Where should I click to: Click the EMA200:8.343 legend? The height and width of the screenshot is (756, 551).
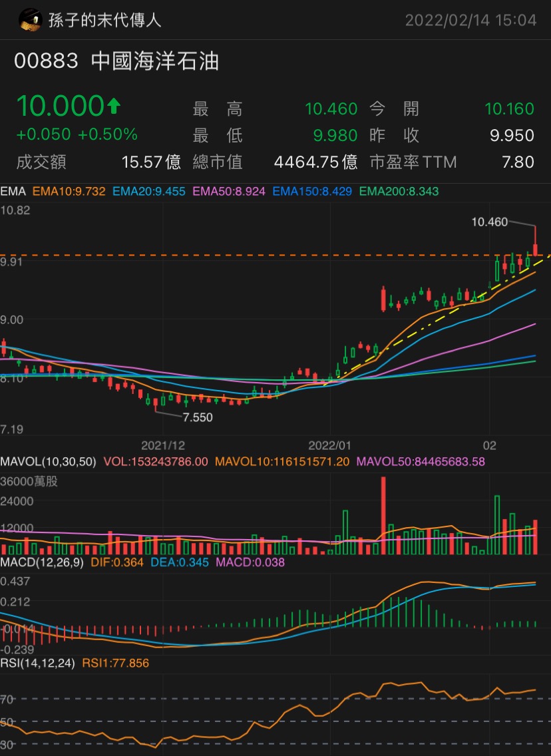[x=399, y=192]
